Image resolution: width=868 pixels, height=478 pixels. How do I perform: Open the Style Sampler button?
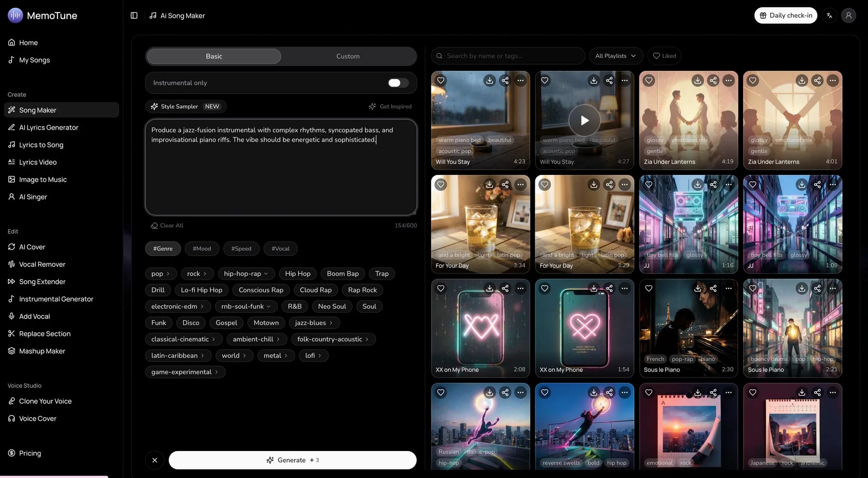point(186,106)
